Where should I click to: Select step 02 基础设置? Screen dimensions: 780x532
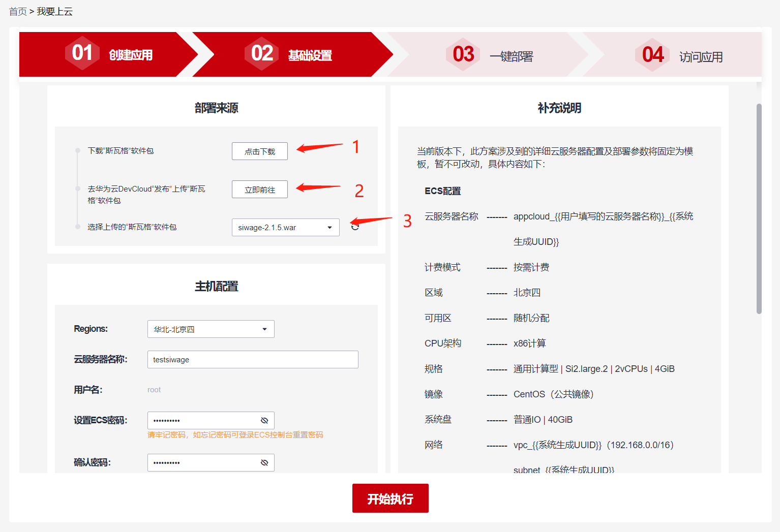pyautogui.click(x=292, y=54)
